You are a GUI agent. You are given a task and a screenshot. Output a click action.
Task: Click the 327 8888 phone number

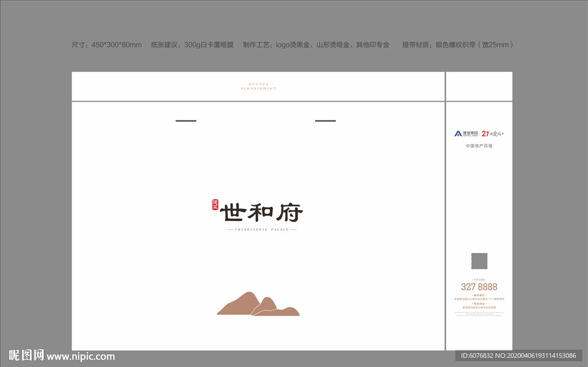(x=480, y=285)
